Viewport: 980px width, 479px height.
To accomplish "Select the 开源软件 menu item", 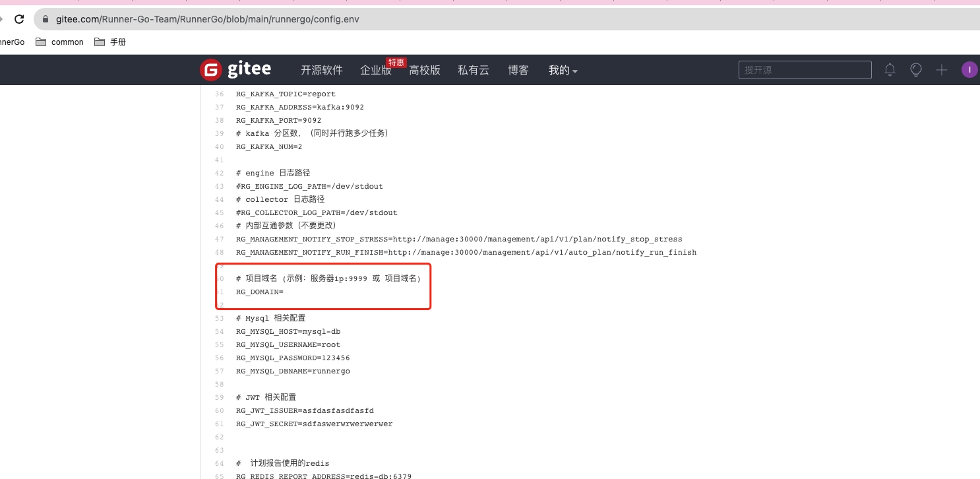I will [x=322, y=70].
